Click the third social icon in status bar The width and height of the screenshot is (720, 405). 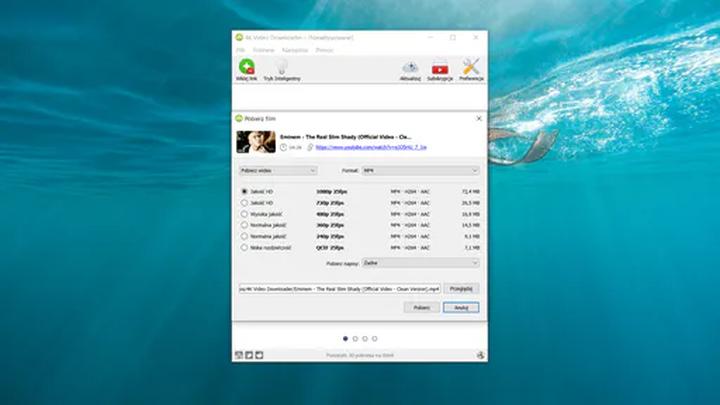click(x=259, y=355)
